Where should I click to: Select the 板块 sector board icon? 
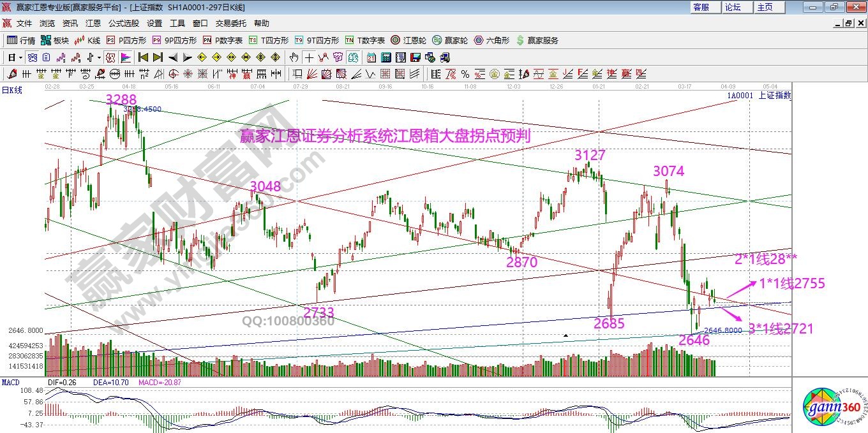coord(45,40)
